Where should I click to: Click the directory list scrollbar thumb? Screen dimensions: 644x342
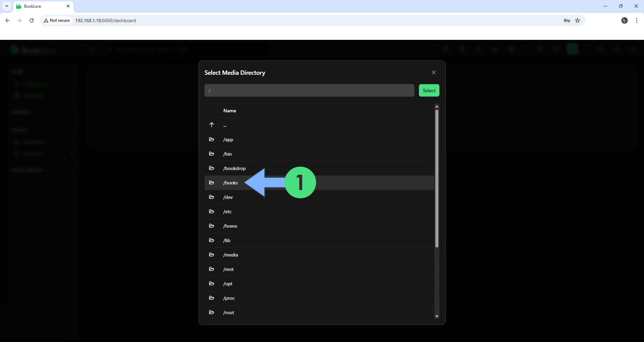[x=437, y=178]
